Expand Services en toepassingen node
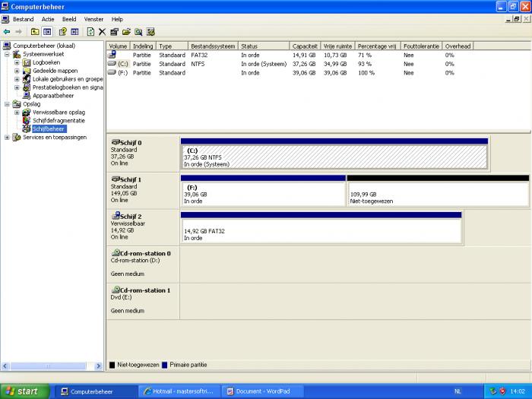Image resolution: width=532 pixels, height=399 pixels. (x=7, y=138)
